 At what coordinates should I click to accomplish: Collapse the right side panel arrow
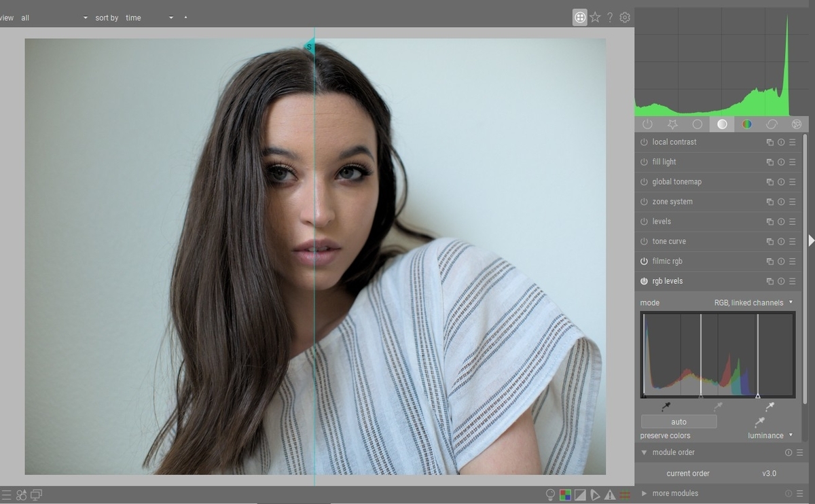coord(811,240)
